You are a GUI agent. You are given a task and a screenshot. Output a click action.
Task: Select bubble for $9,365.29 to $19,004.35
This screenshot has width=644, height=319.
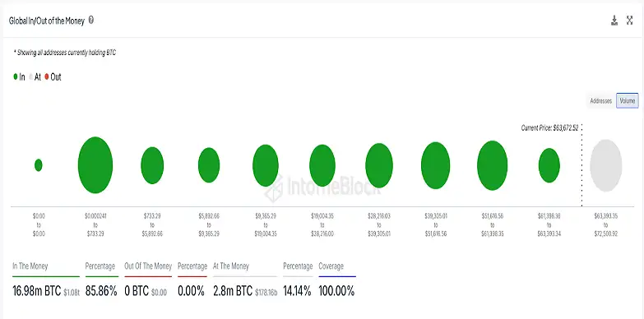(266, 165)
